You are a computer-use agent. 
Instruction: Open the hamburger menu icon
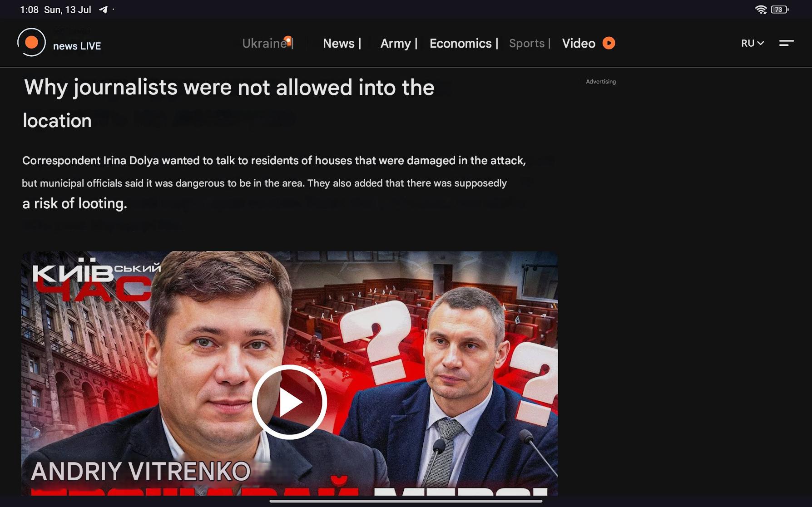787,43
